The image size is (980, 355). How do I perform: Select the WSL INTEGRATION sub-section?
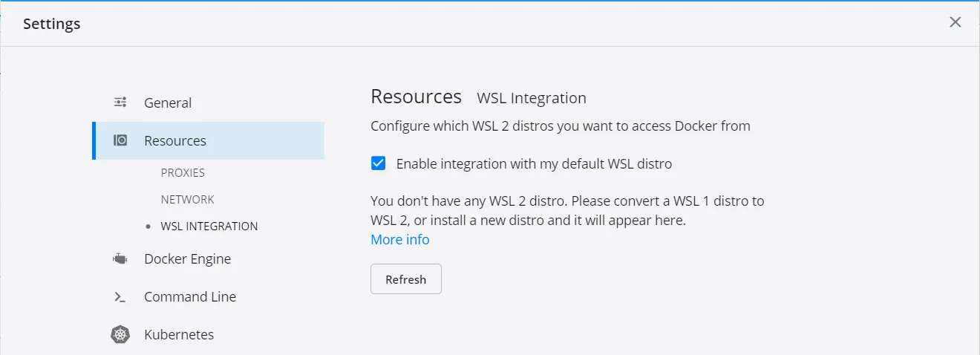point(209,227)
